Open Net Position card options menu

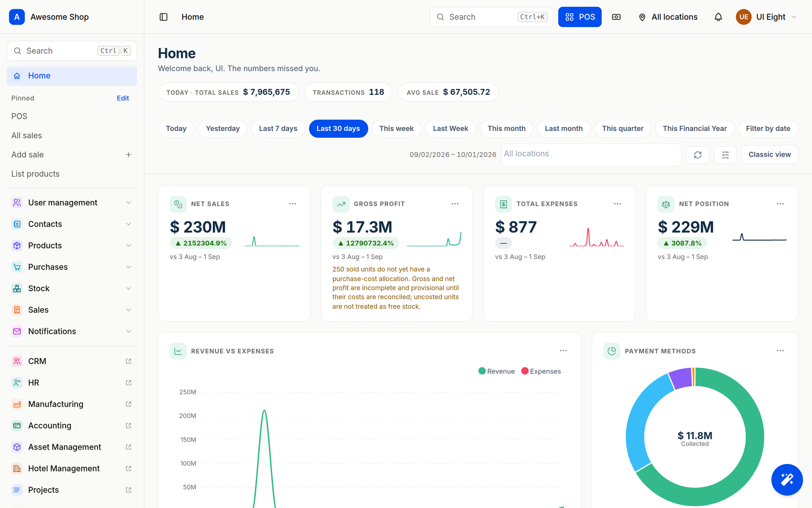780,204
